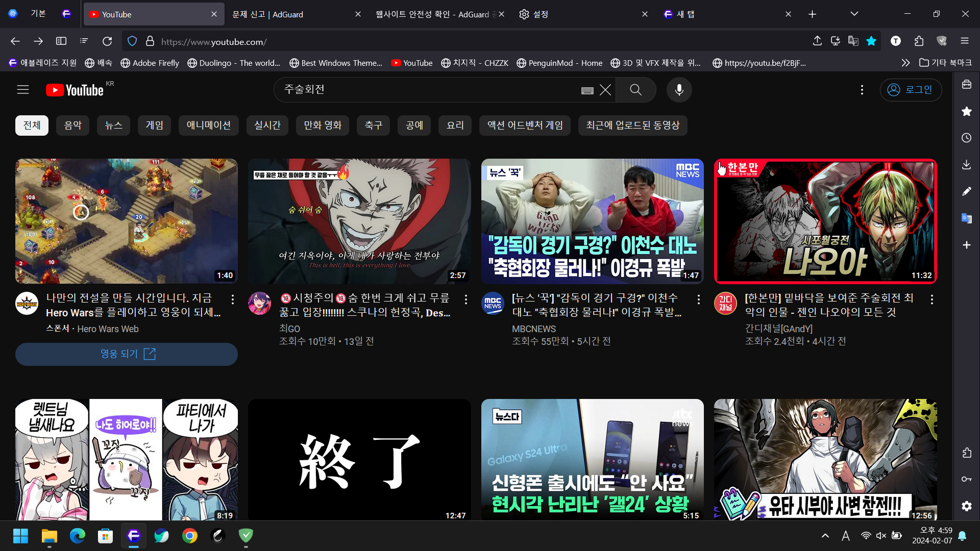Screen dimensions: 980x551
Task: Click the voice search microphone icon
Action: (679, 90)
